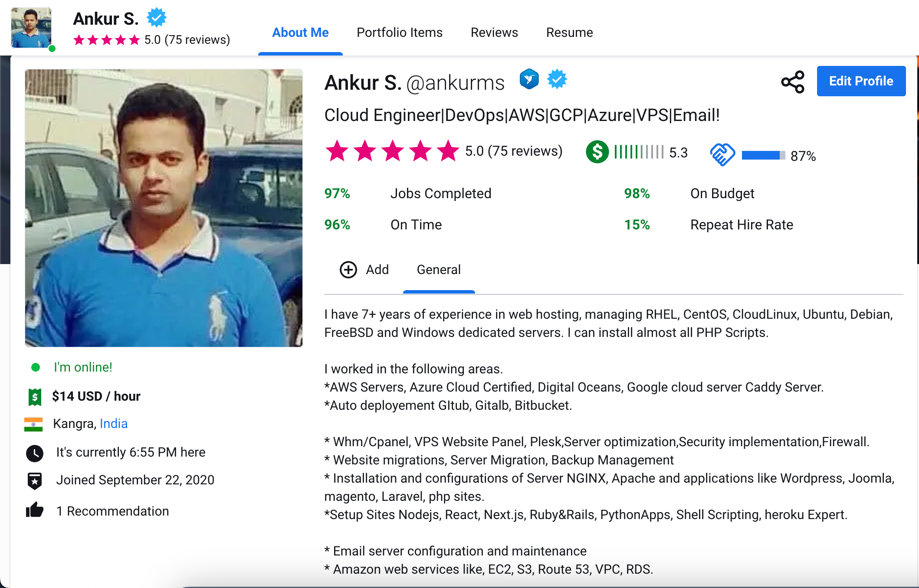
Task: Click the small header profile avatar
Action: (x=31, y=28)
